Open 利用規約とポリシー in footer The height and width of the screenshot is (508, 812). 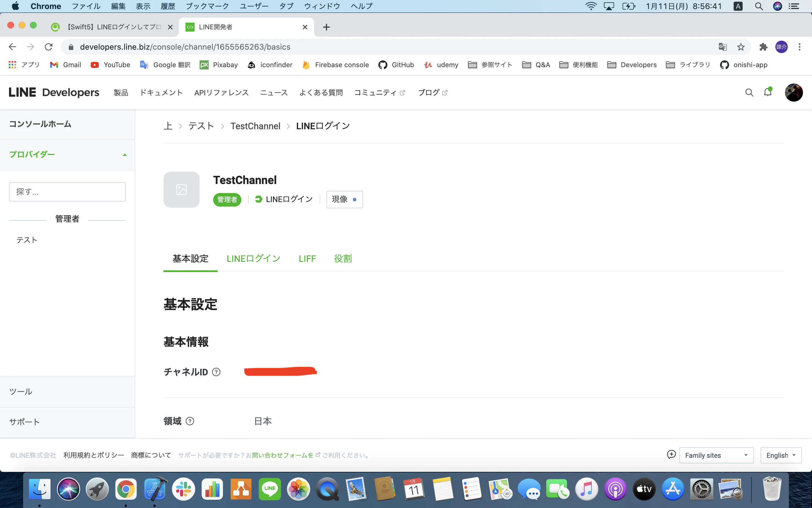point(94,455)
